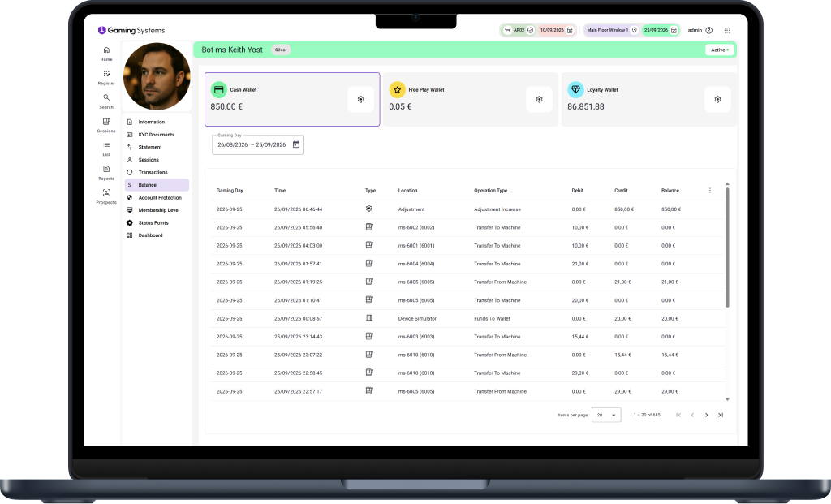Open Loyalty Wallet settings gear
831x504 pixels.
coord(717,100)
